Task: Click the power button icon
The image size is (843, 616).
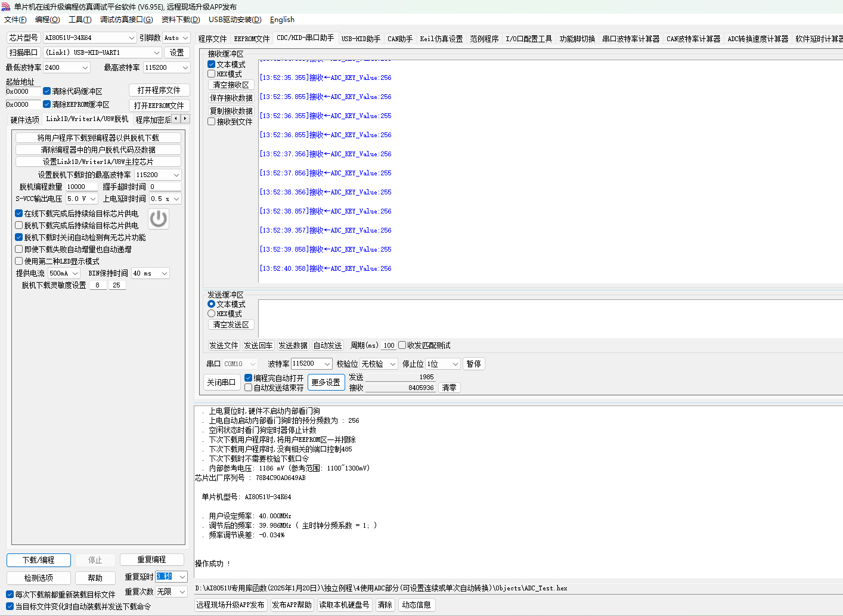Action: point(158,219)
